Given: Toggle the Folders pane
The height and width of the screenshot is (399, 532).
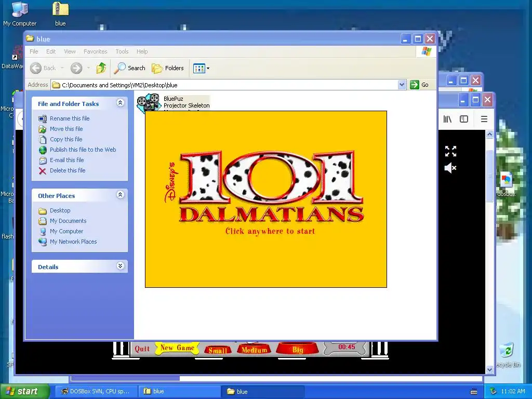Looking at the screenshot, I should pos(168,68).
